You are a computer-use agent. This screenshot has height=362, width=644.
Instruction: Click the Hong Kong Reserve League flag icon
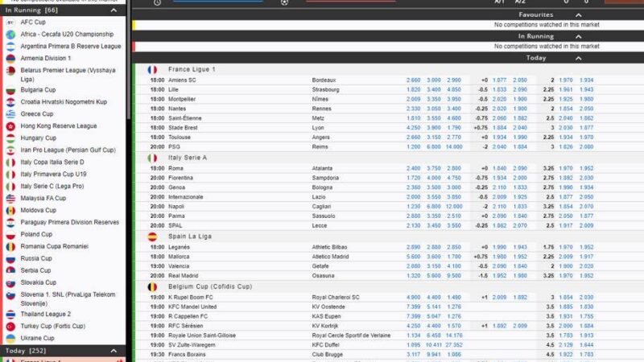10,126
